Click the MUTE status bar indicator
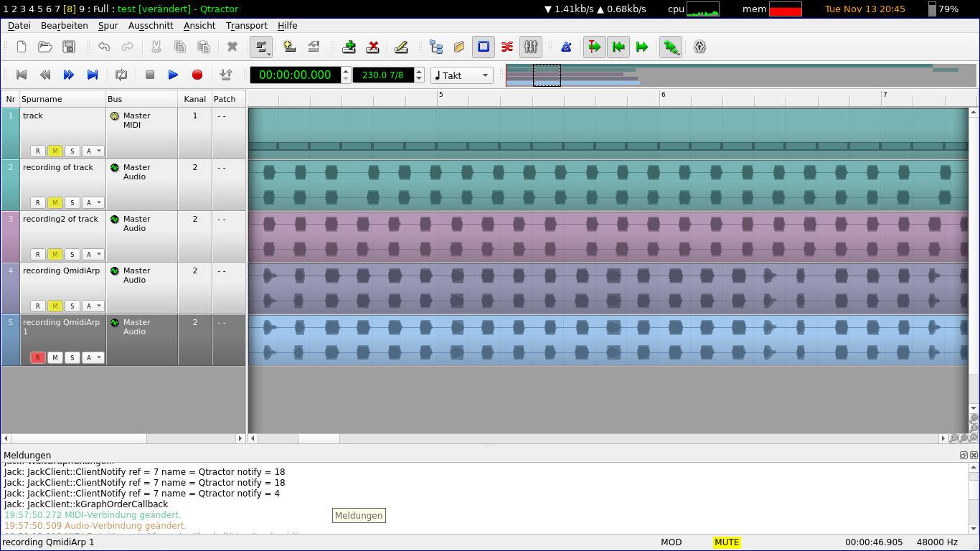 coord(727,542)
